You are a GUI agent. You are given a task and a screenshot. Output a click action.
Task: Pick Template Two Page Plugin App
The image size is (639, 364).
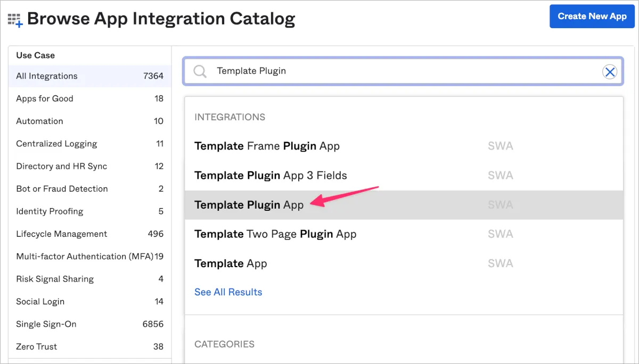(275, 234)
